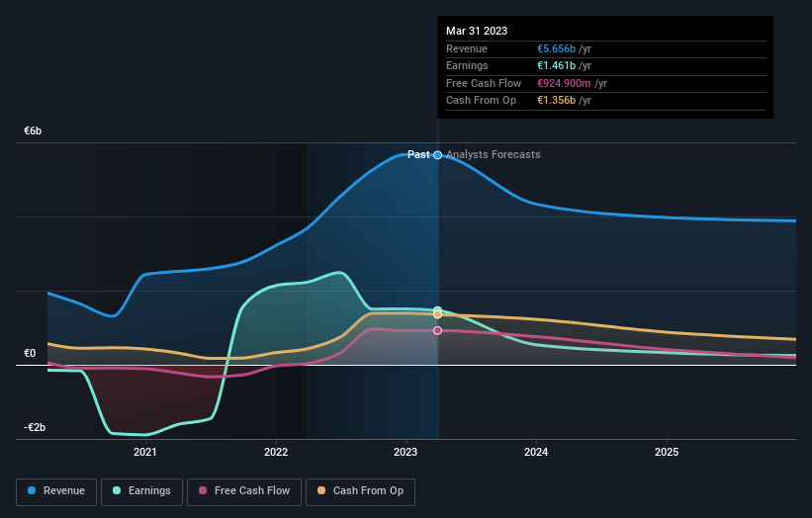Screen dimensions: 812x518
Task: Click the 2021 x-axis label
Action: [145, 453]
